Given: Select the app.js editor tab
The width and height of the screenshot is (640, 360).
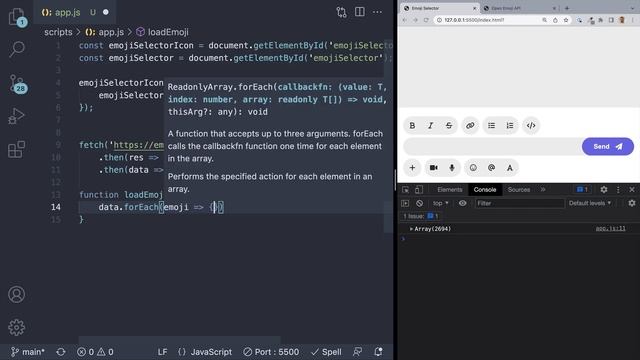Looking at the screenshot, I should (75, 12).
